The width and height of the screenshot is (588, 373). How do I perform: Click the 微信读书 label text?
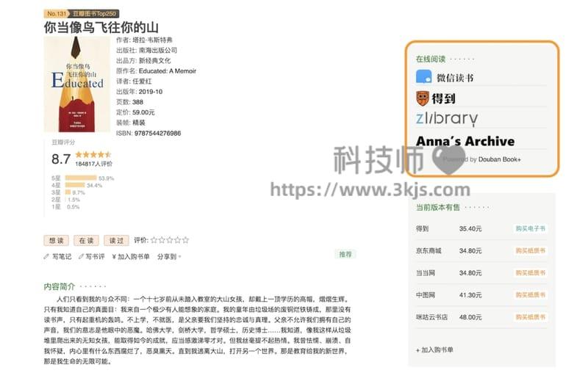point(455,78)
